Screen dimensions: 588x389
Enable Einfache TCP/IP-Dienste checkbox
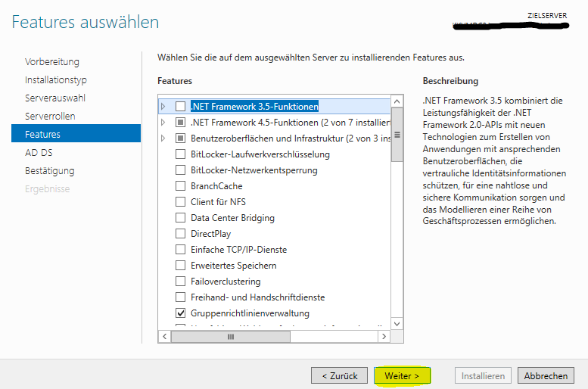pyautogui.click(x=180, y=250)
